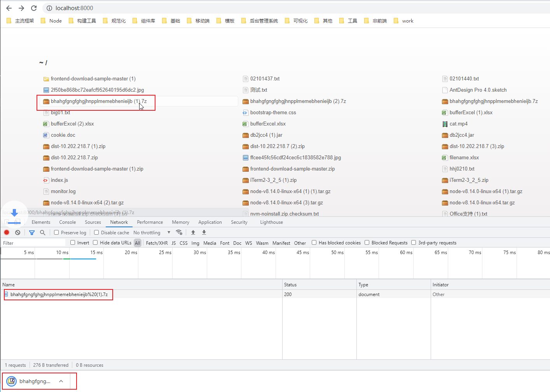The image size is (550, 392).
Task: Open the work bookmark folder
Action: (403, 21)
